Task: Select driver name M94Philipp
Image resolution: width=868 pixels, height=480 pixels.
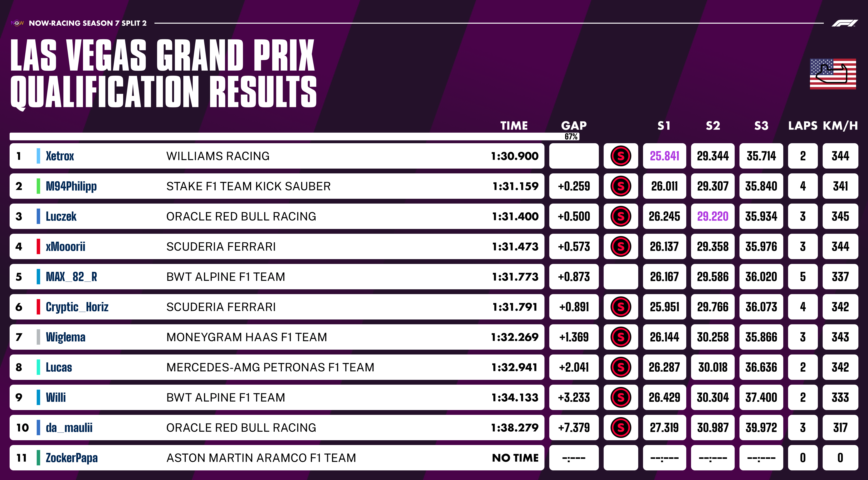Action: (x=71, y=186)
